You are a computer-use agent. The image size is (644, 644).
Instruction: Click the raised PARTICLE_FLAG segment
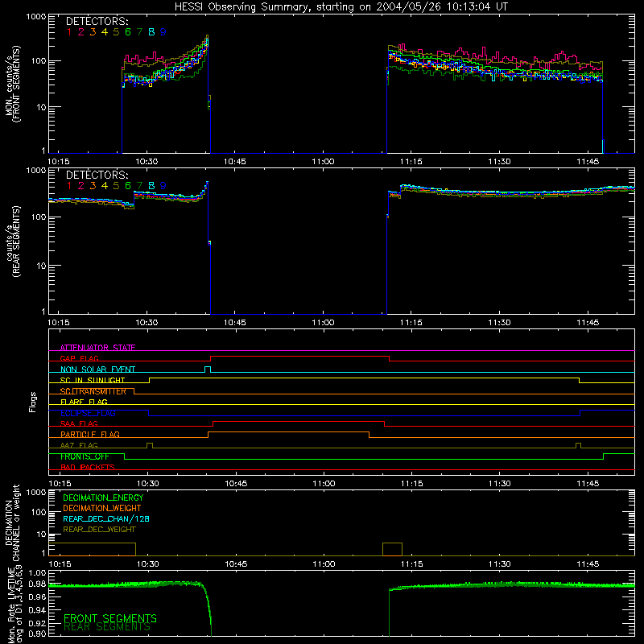point(288,432)
